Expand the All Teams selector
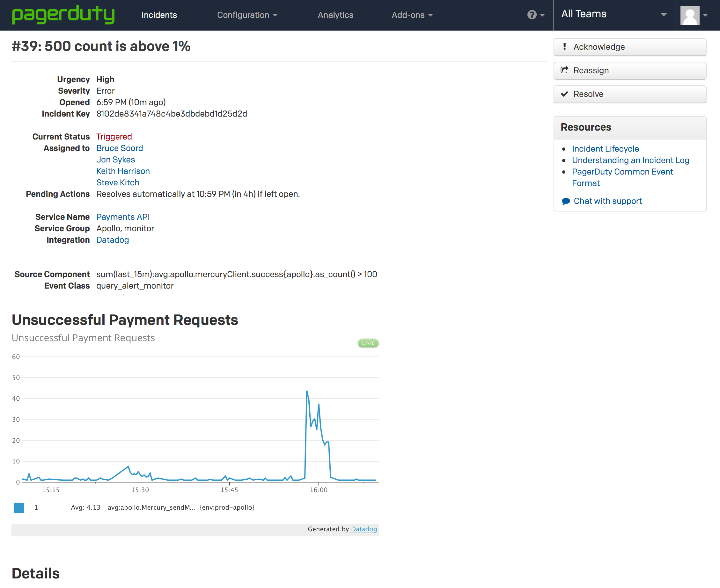This screenshot has width=720, height=588. (613, 14)
